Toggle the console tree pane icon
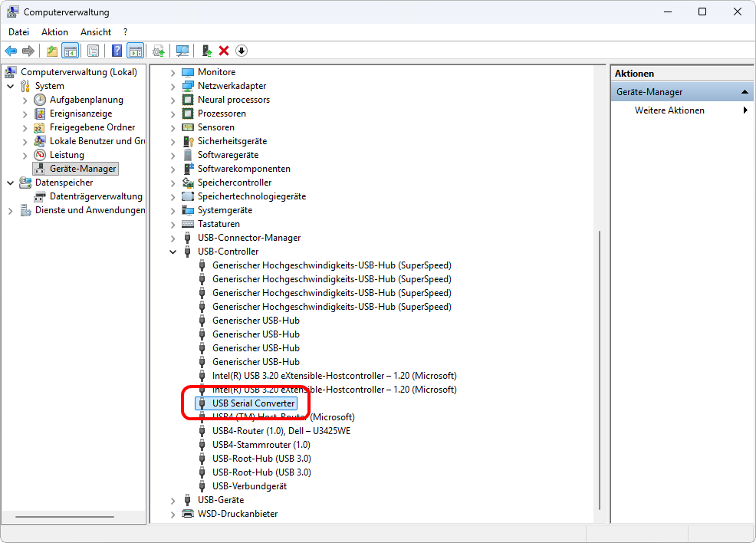Viewport: 756px width, 543px height. [71, 51]
